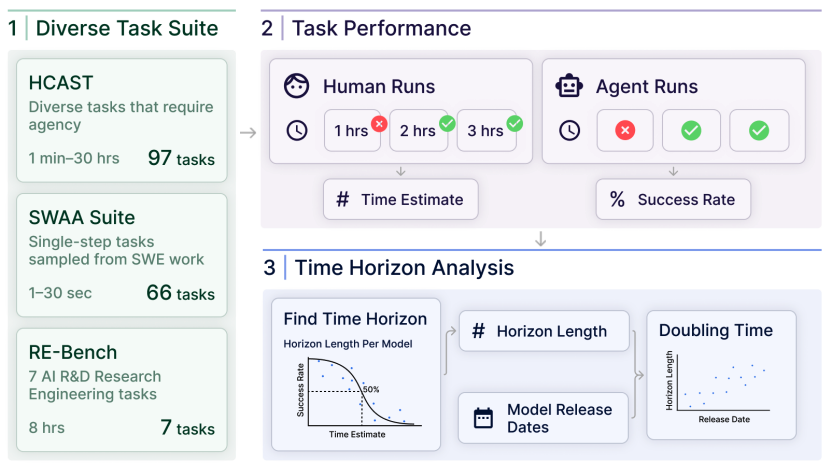Click the right arrow before Task Performance panel
This screenshot has width=840, height=470.
tap(247, 130)
